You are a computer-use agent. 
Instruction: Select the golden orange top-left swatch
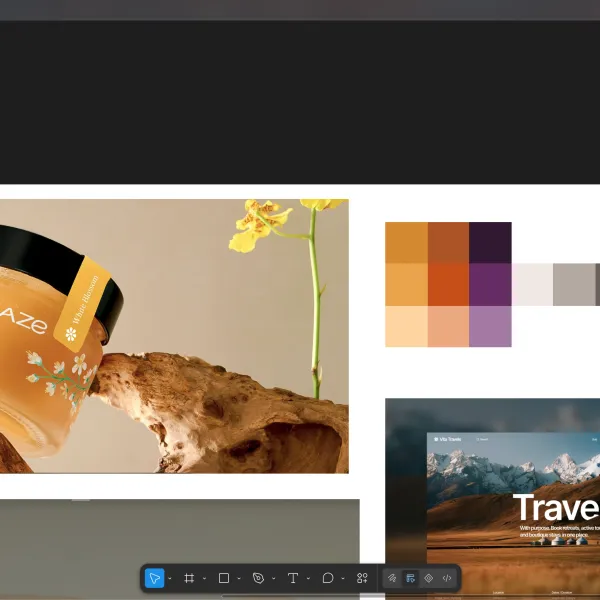(406, 243)
